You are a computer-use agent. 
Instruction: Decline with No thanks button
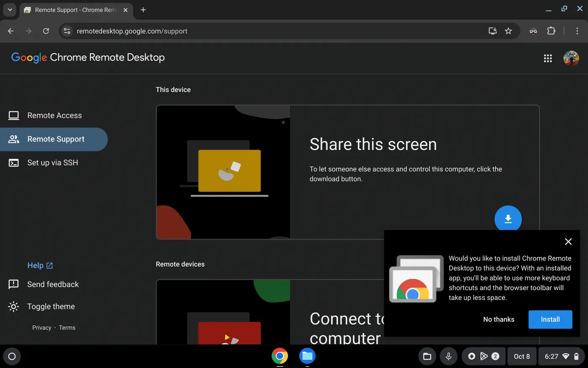(499, 319)
